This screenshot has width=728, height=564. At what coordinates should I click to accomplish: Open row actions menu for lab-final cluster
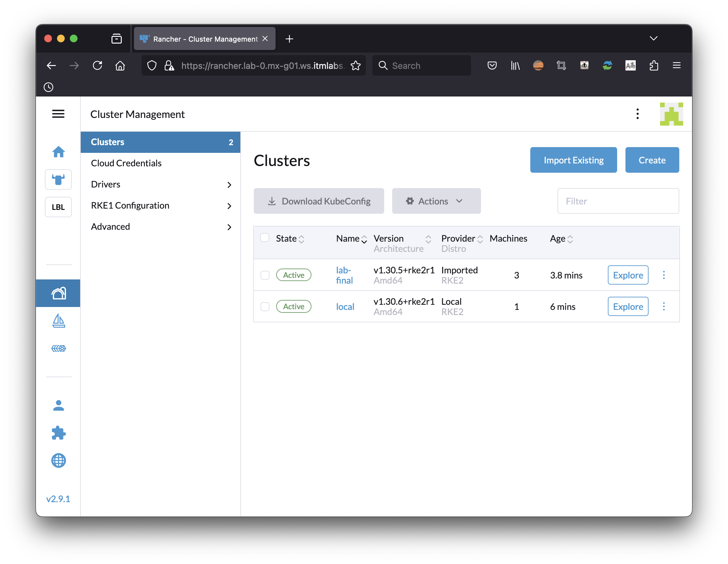pos(664,275)
